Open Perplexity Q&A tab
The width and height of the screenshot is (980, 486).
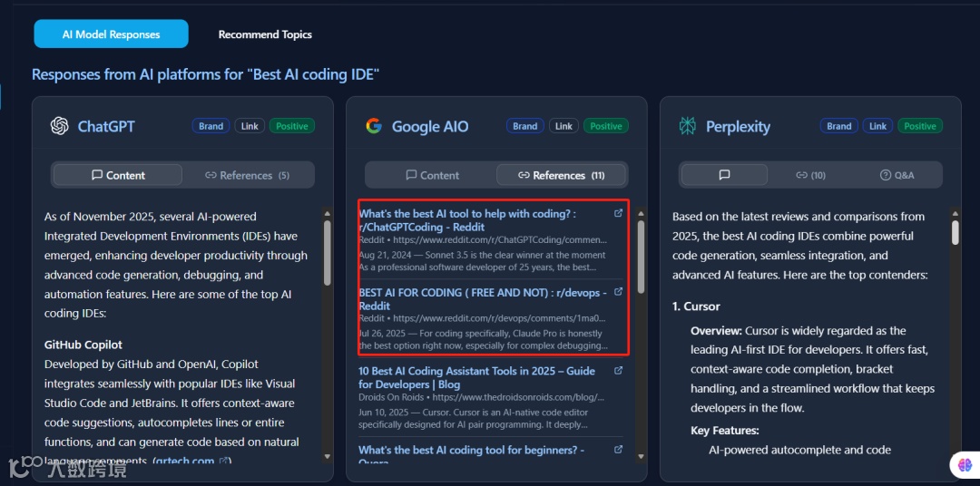coord(897,175)
